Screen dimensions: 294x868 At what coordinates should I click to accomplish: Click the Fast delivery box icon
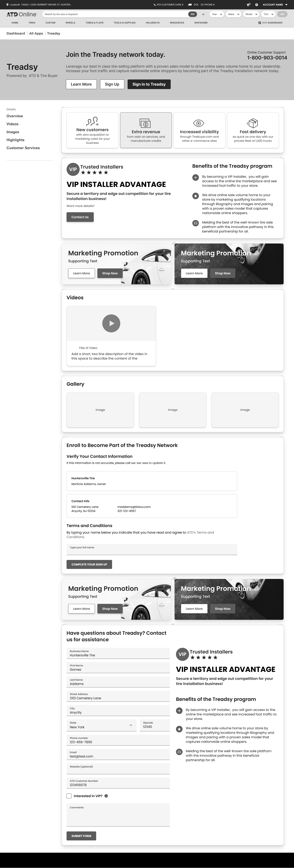[253, 123]
